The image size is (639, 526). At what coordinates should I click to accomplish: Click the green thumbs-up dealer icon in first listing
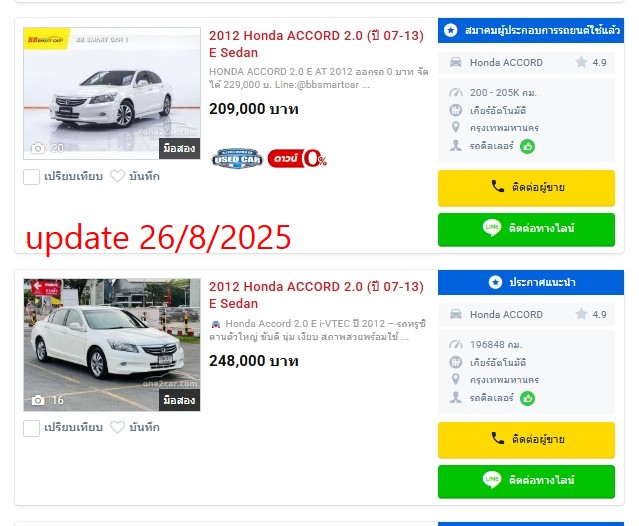point(527,146)
